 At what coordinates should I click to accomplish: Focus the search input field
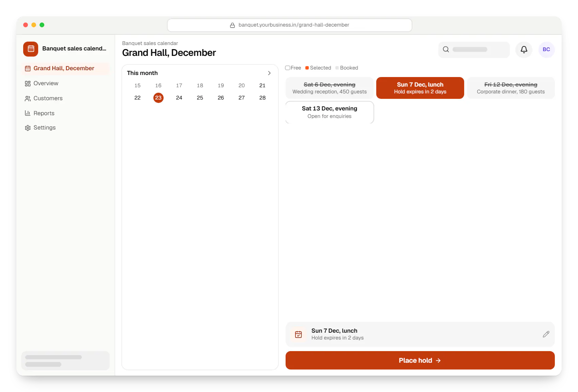[474, 49]
